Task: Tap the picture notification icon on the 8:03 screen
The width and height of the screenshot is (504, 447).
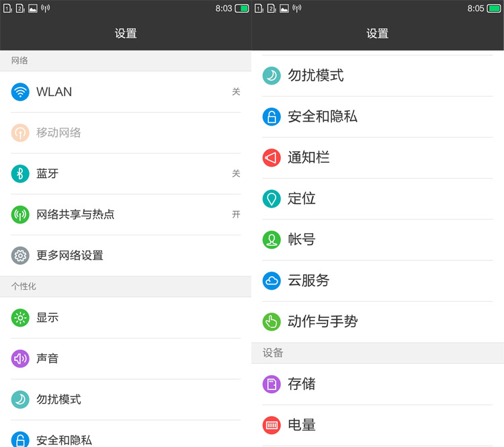Action: (33, 8)
